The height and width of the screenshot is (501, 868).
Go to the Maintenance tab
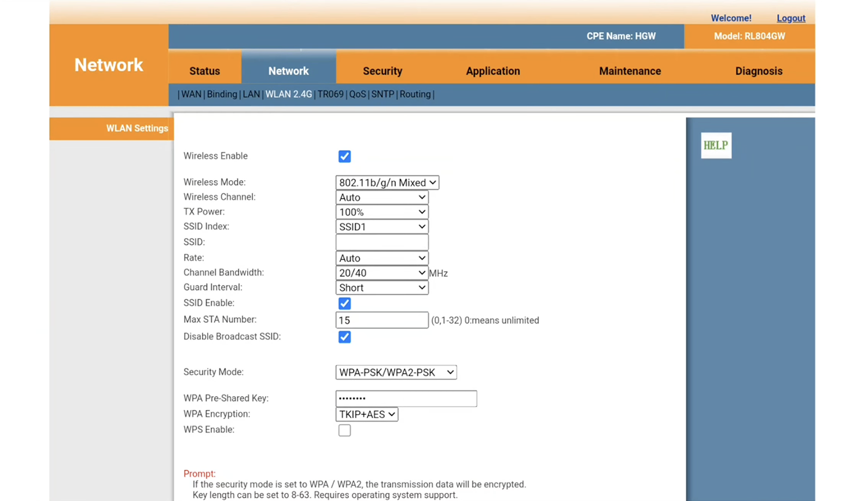click(630, 71)
